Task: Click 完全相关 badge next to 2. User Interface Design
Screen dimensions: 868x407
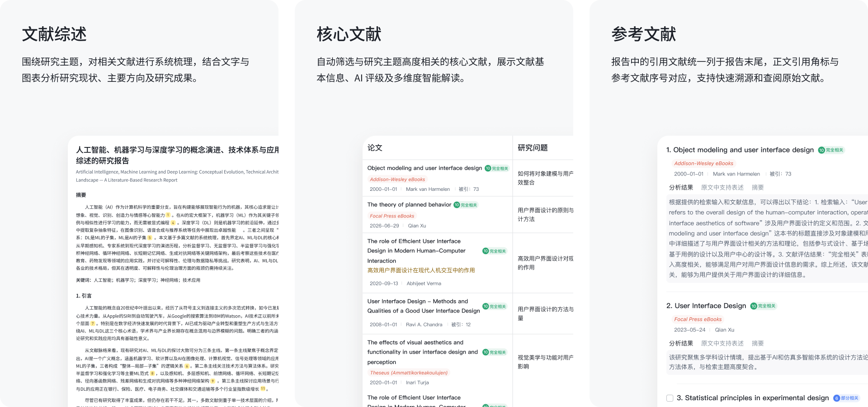Action: pos(763,306)
